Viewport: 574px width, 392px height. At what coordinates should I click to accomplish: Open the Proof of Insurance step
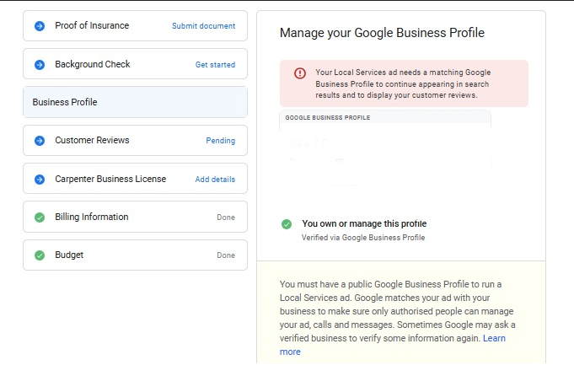(92, 26)
